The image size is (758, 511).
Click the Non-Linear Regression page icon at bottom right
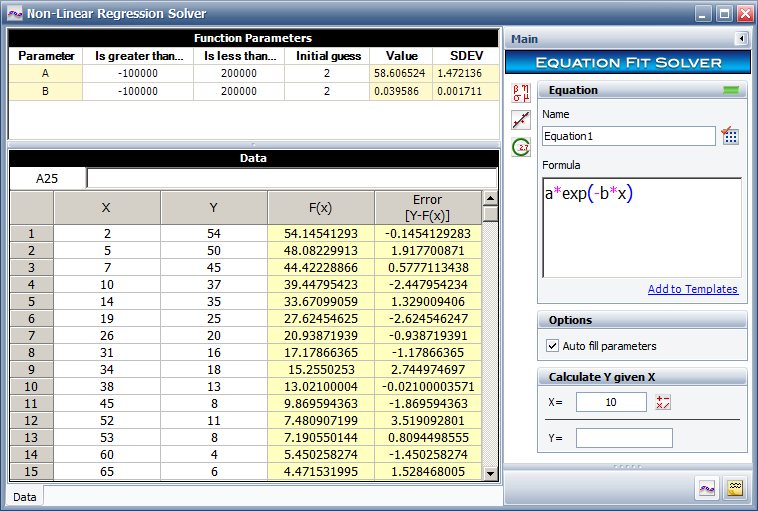coord(707,488)
